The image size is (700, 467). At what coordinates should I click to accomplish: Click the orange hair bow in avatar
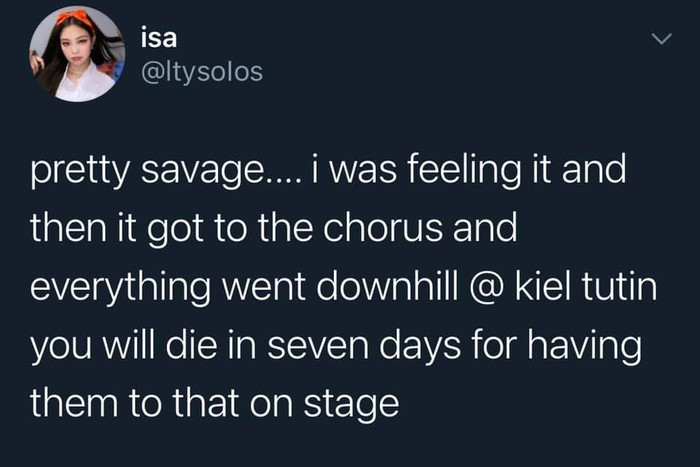[76, 18]
